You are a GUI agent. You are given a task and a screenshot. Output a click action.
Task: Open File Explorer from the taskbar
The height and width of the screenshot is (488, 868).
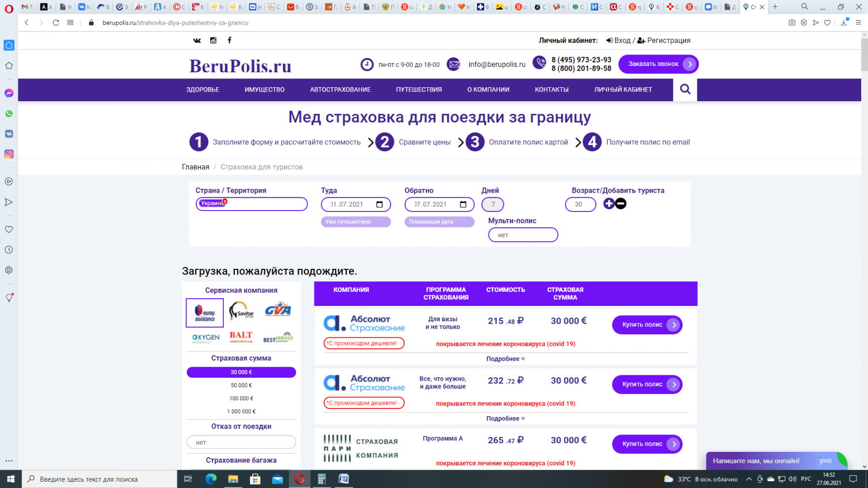[x=233, y=479]
